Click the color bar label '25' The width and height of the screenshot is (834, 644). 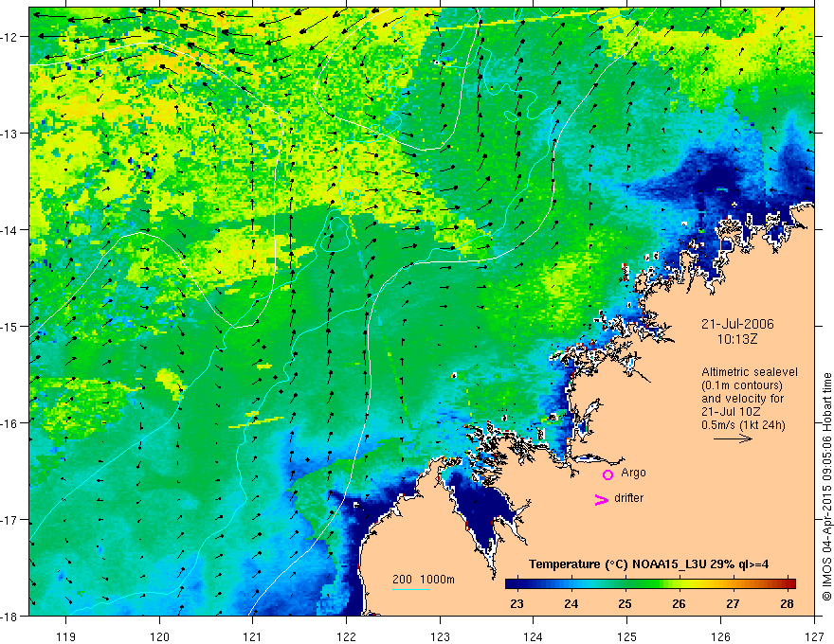(625, 603)
